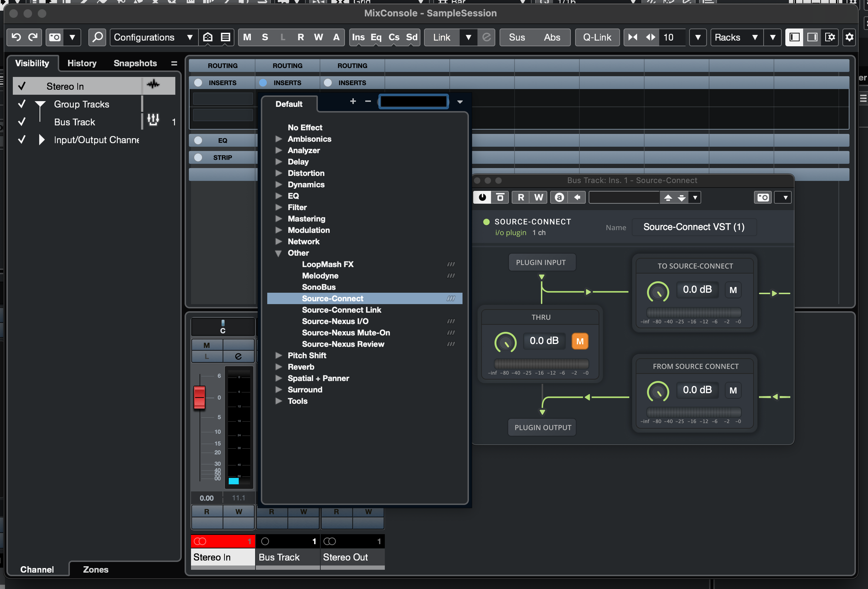
Task: Open the Configurations dropdown
Action: 153,37
